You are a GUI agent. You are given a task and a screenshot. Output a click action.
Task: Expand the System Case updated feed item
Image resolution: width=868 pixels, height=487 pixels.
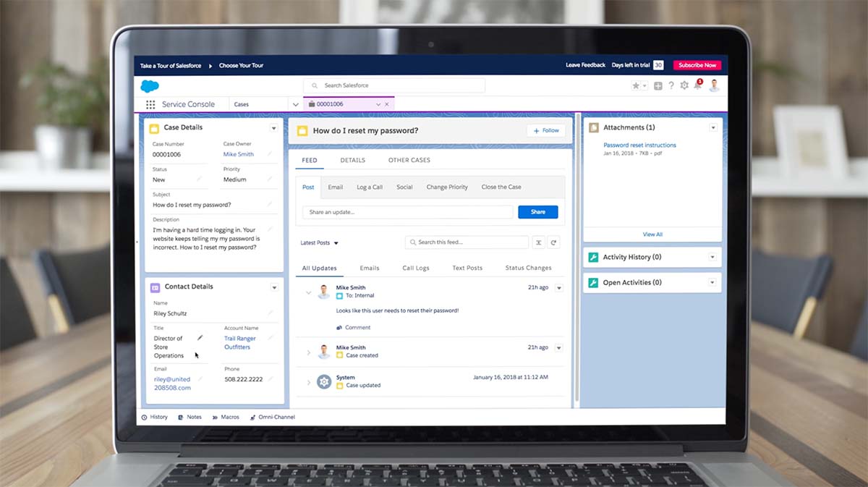309,382
